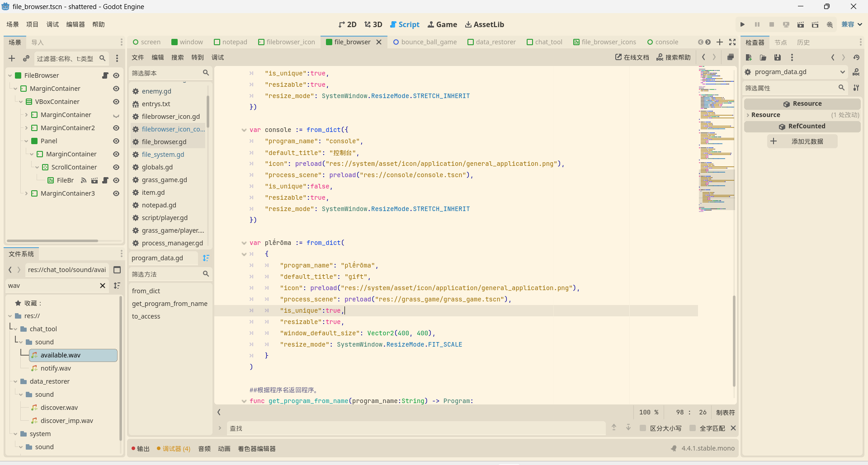Screen dimensions: 868x465
Task: Run the project with the play button
Action: [x=742, y=24]
